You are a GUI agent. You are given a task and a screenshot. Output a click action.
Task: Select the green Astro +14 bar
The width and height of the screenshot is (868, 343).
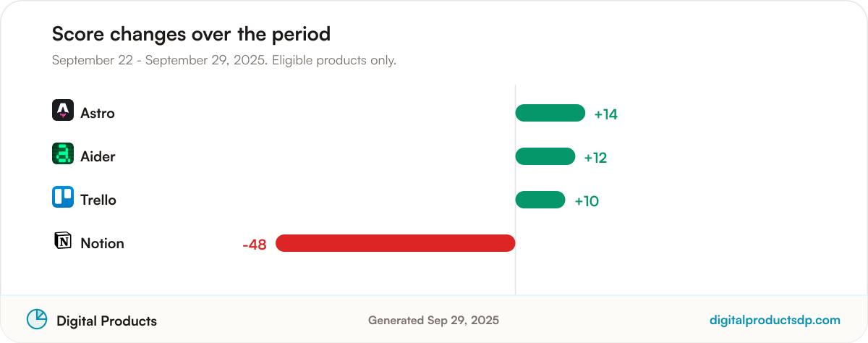(x=550, y=113)
